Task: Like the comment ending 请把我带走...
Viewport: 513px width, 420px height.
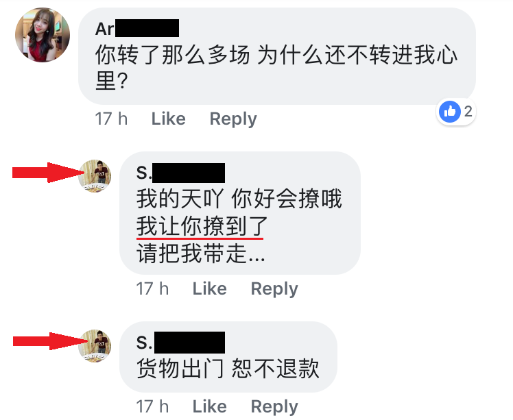Action: tap(210, 288)
